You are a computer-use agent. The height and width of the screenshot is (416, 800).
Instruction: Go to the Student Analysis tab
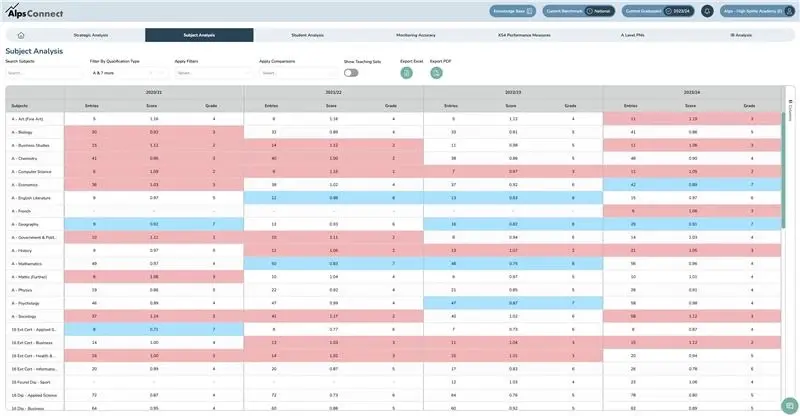coord(307,35)
